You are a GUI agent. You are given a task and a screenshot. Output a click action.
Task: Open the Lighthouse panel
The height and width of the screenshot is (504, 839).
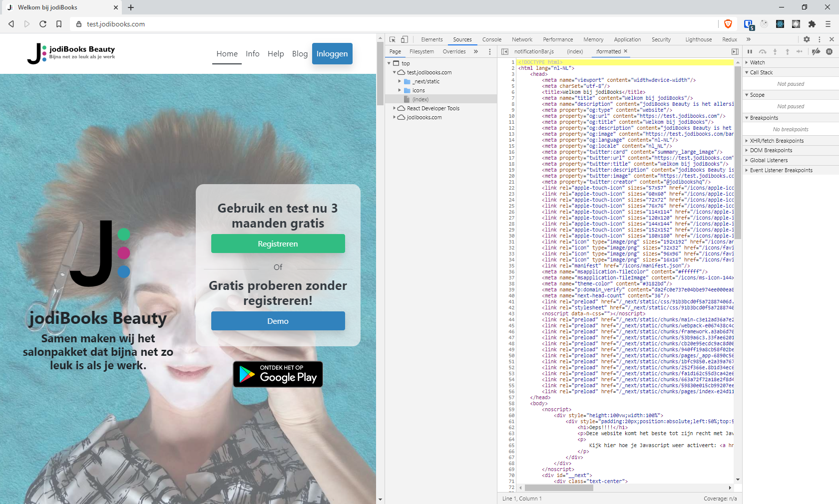[698, 39]
